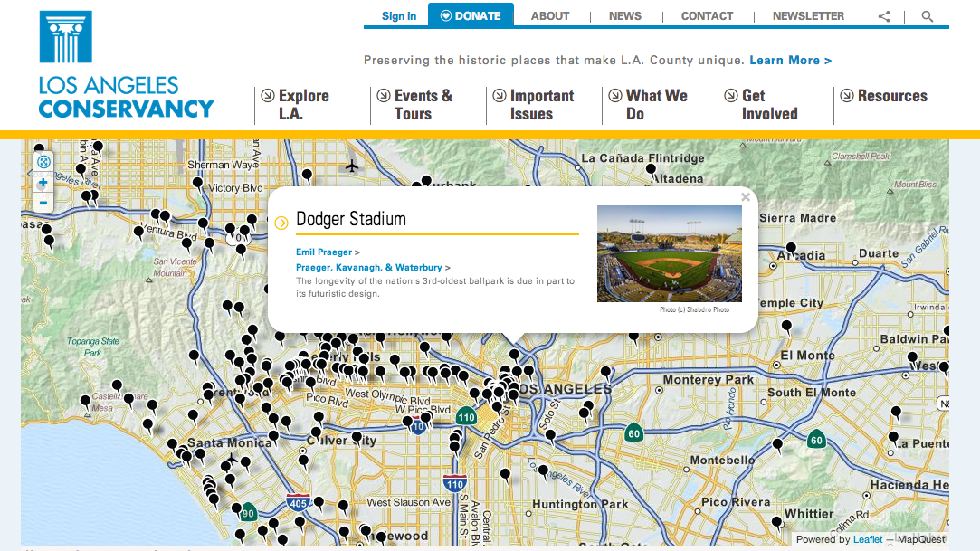Click the share icon in the top bar
Image resolution: width=980 pixels, height=551 pixels.
point(884,17)
